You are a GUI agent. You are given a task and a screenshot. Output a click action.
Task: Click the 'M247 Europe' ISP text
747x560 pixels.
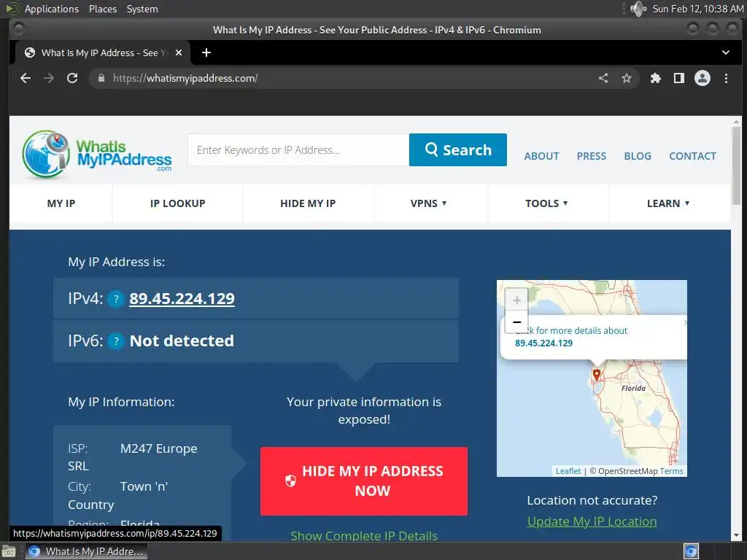coord(158,448)
